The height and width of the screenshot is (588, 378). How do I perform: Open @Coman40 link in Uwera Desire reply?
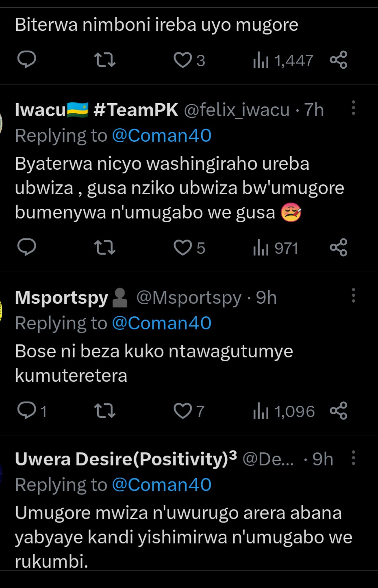tap(161, 485)
